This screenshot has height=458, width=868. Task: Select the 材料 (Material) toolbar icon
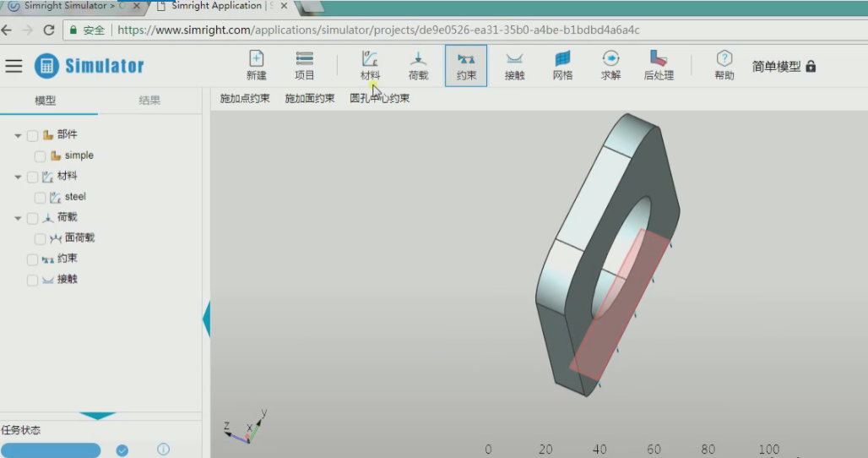point(370,65)
